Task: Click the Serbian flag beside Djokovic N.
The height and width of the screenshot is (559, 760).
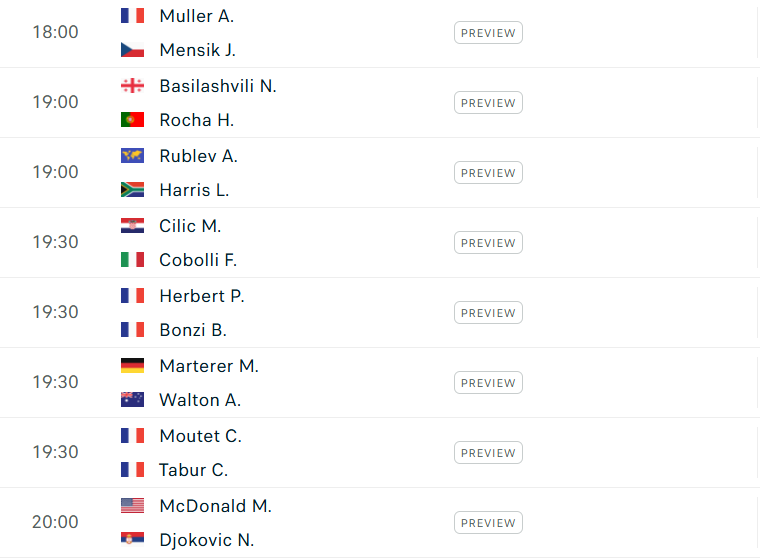Action: click(x=132, y=540)
